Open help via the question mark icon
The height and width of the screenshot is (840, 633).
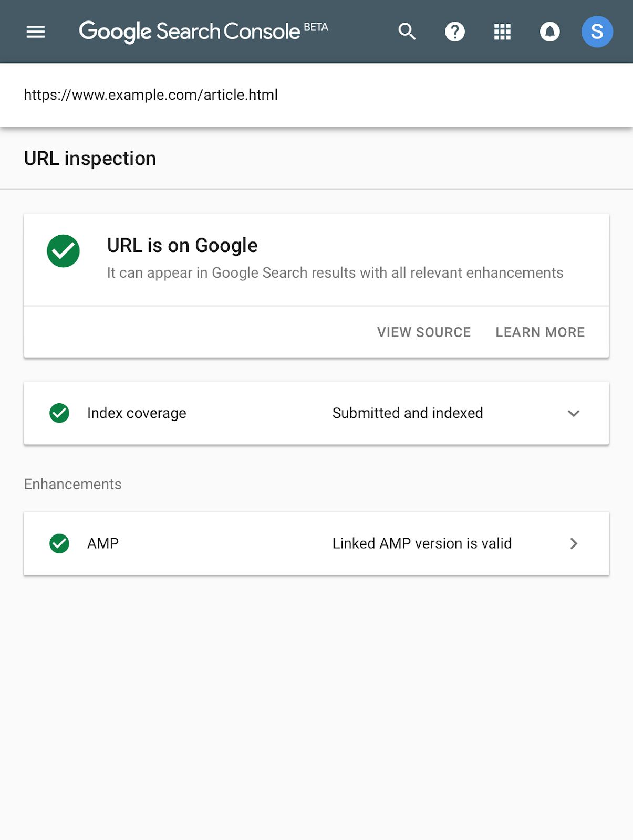454,31
